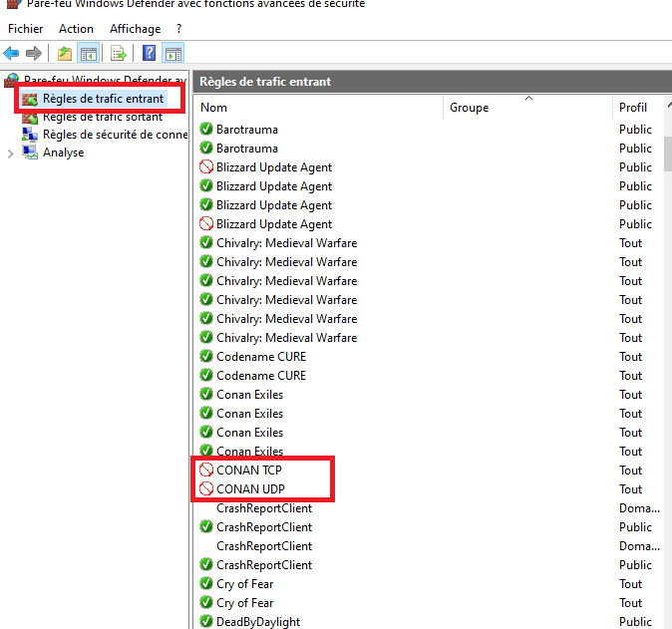Click the connection security rules icon
672x629 pixels.
point(30,135)
